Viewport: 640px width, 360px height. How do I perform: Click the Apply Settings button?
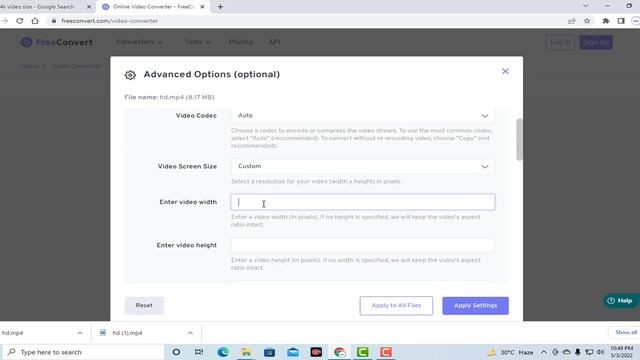coord(475,305)
